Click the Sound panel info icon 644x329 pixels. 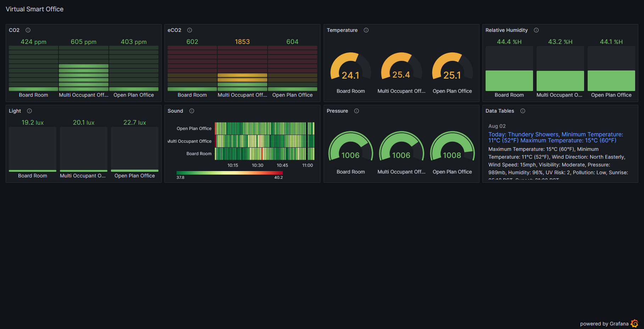point(192,111)
